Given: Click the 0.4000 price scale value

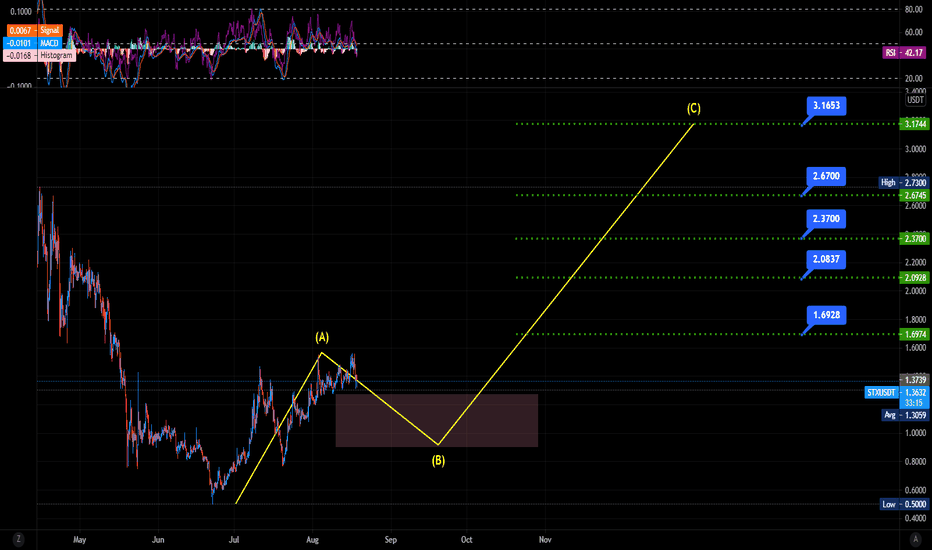Looking at the screenshot, I should pyautogui.click(x=915, y=518).
